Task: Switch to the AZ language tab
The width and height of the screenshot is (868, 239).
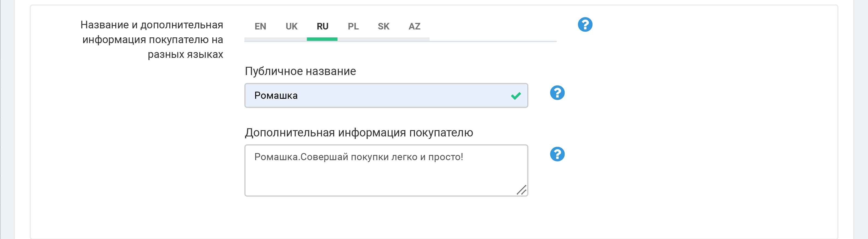Action: pos(414,26)
